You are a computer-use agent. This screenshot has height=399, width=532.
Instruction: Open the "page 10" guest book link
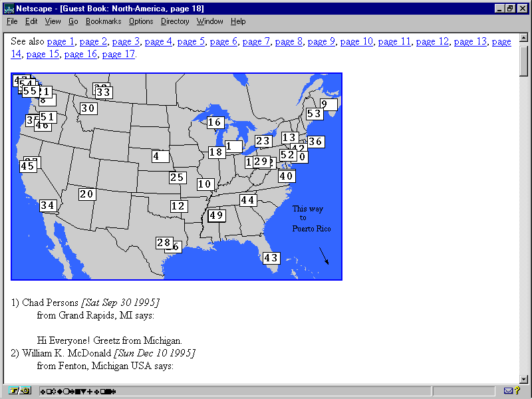356,42
